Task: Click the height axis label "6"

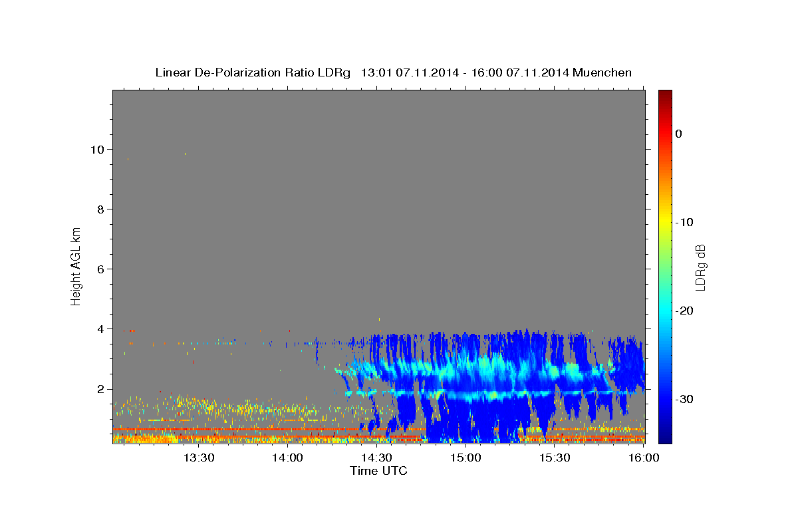Action: tap(99, 269)
